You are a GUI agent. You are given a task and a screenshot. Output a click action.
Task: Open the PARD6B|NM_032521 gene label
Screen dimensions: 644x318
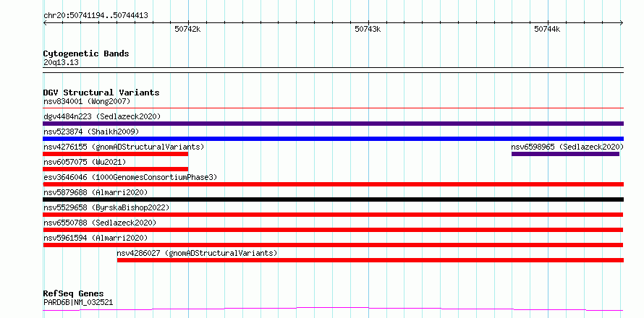[x=78, y=302]
